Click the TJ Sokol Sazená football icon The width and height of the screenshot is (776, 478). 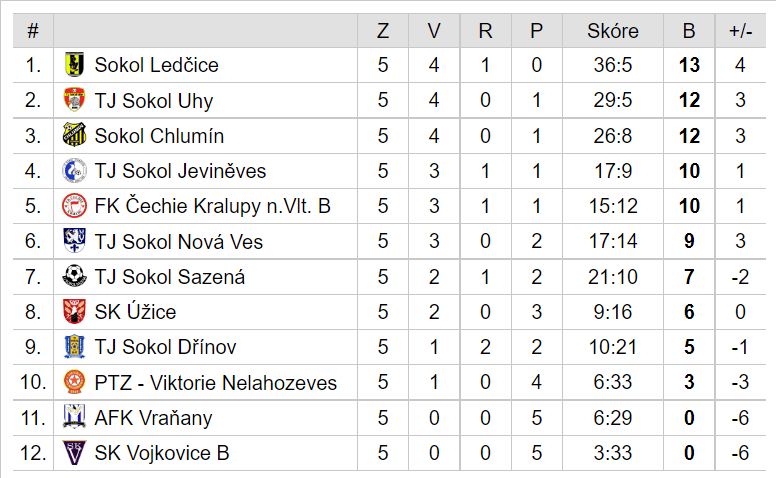point(74,276)
